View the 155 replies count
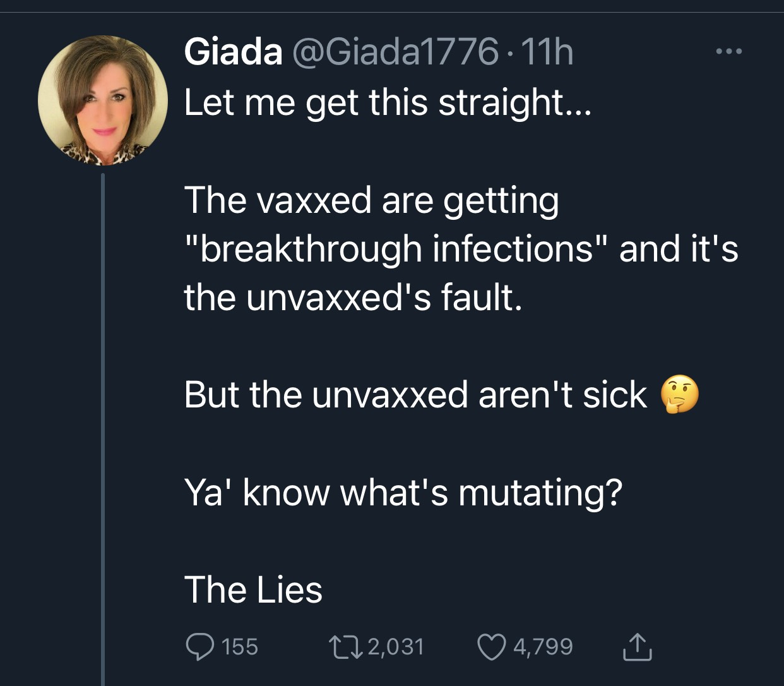This screenshot has width=784, height=686. pos(240,647)
